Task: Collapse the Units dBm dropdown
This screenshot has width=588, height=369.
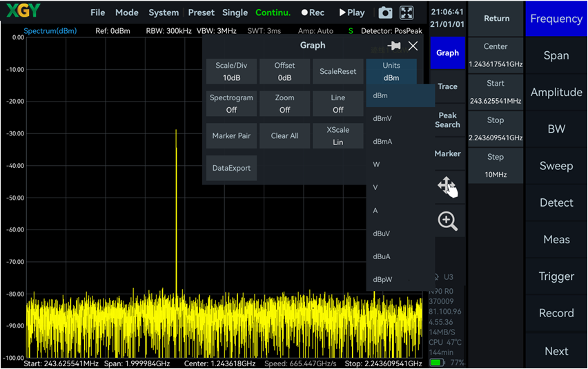Action: coord(391,71)
